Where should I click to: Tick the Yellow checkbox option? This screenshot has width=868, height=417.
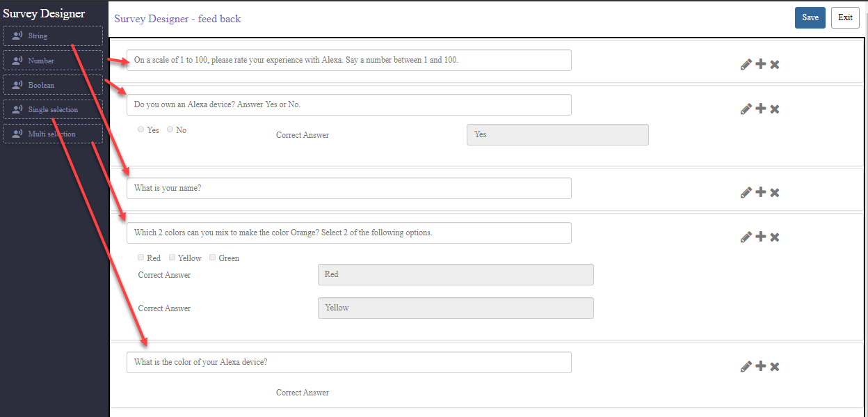(172, 258)
